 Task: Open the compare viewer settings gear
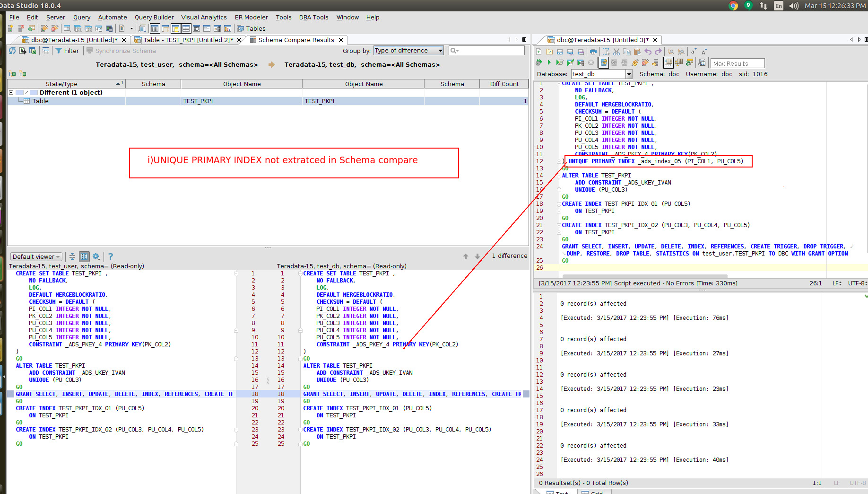[96, 256]
